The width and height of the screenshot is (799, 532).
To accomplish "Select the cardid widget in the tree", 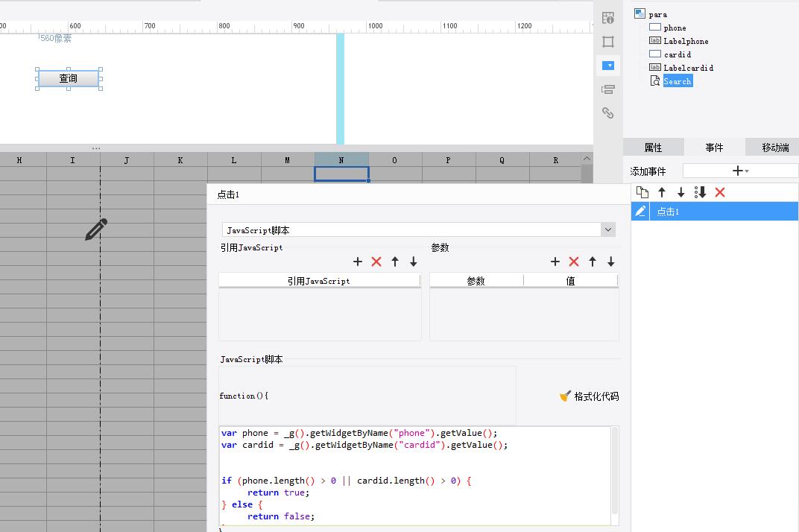I will (x=678, y=54).
